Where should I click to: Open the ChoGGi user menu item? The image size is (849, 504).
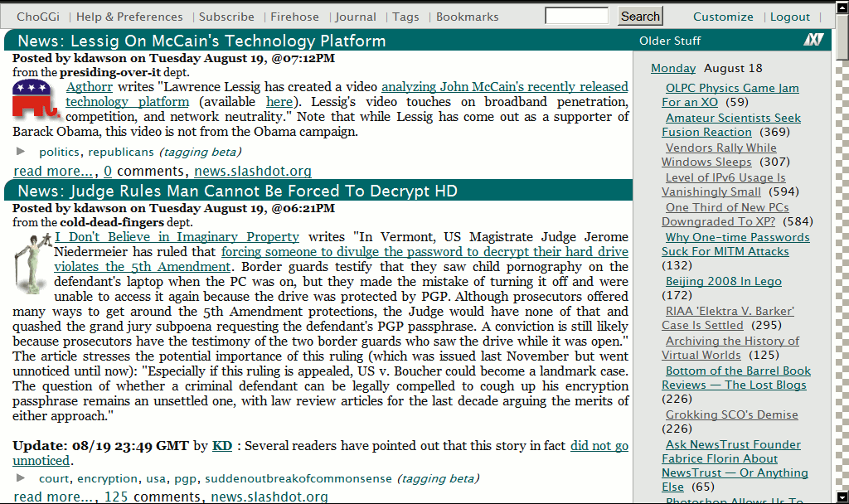(x=38, y=17)
